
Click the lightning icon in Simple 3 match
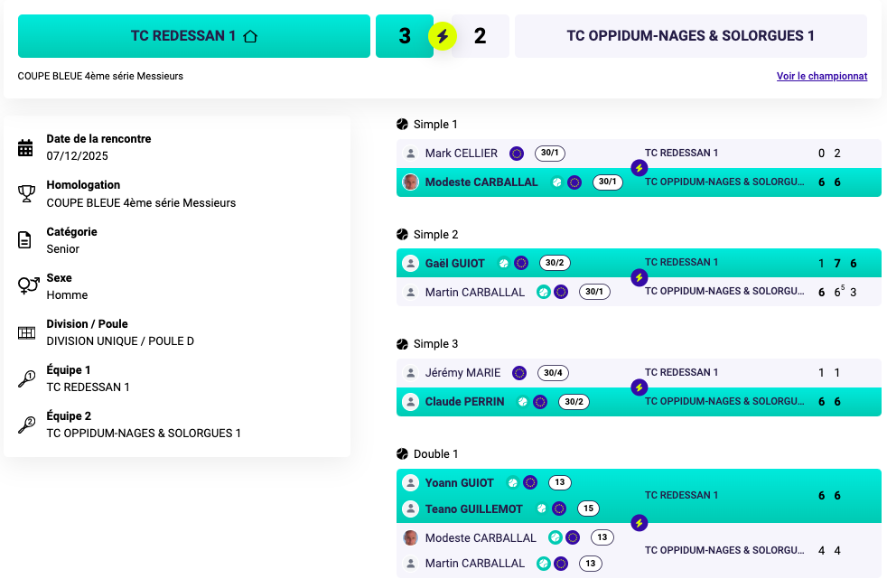(x=640, y=387)
